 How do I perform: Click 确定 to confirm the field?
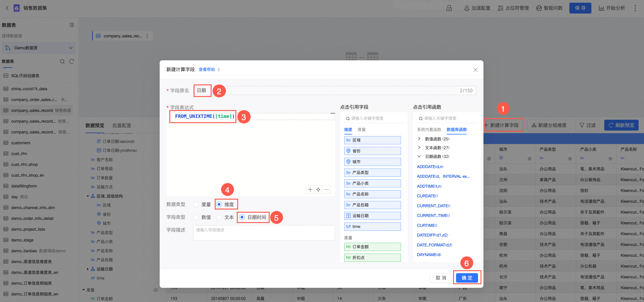click(467, 278)
